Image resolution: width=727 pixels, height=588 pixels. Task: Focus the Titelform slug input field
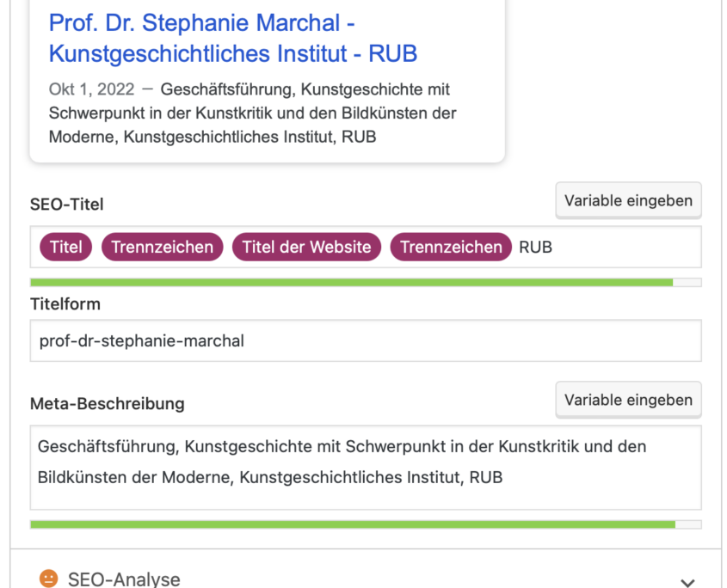(x=366, y=340)
